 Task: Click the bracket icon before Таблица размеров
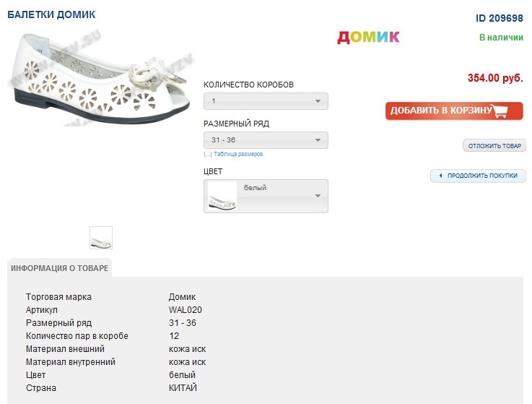coord(207,154)
